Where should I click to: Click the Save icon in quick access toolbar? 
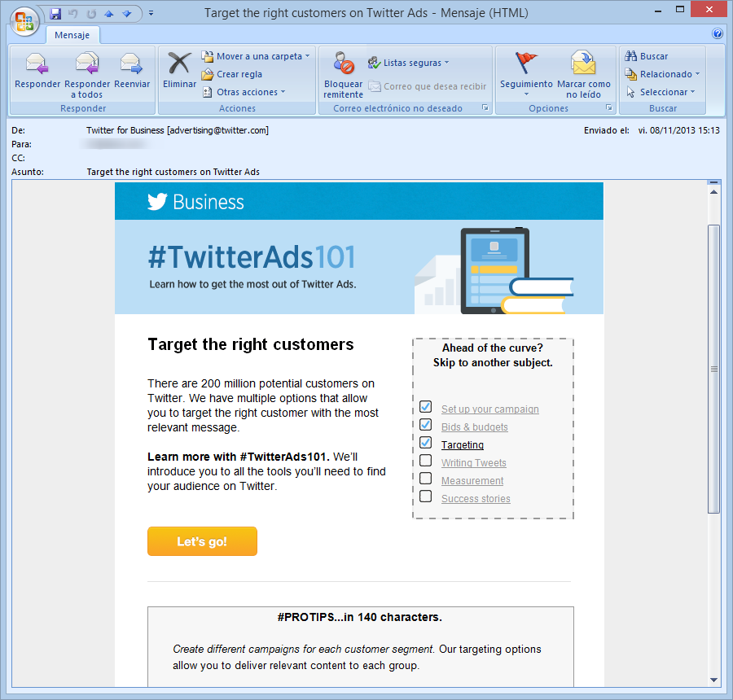(x=55, y=14)
